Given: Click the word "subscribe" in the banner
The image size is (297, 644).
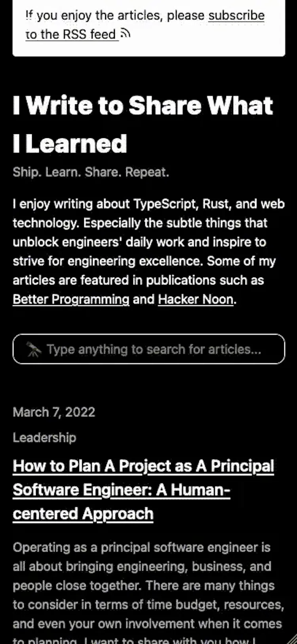Looking at the screenshot, I should coord(236,15).
